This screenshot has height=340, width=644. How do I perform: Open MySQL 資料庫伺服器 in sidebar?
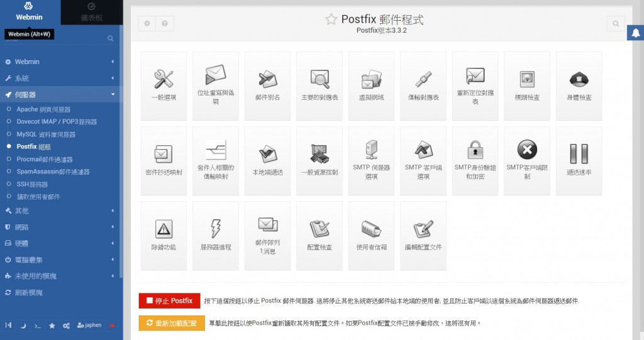click(x=46, y=134)
